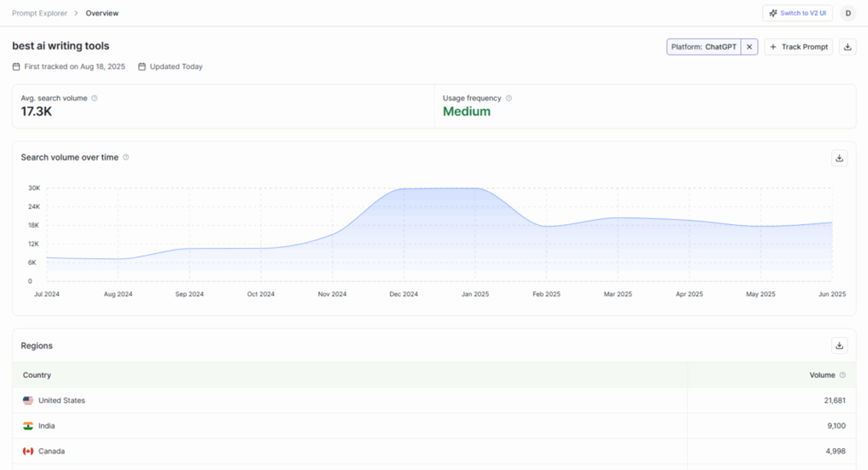Open the Volume column info icon

tap(843, 375)
